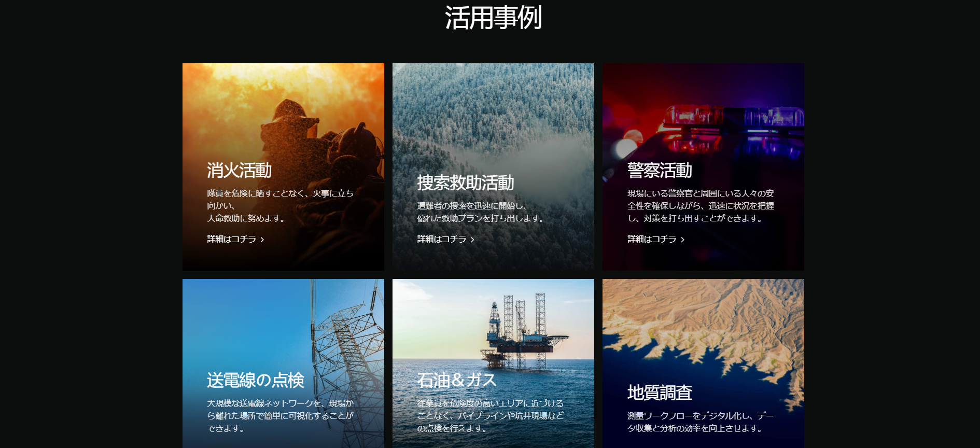Select the 地質調査 card heading
The height and width of the screenshot is (448, 980).
coord(660,393)
